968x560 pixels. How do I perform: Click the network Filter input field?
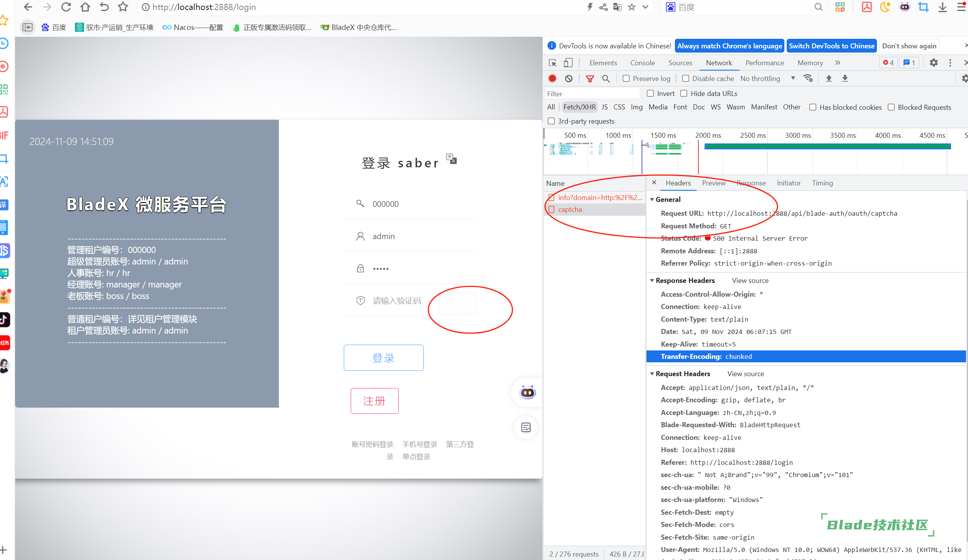tap(592, 94)
